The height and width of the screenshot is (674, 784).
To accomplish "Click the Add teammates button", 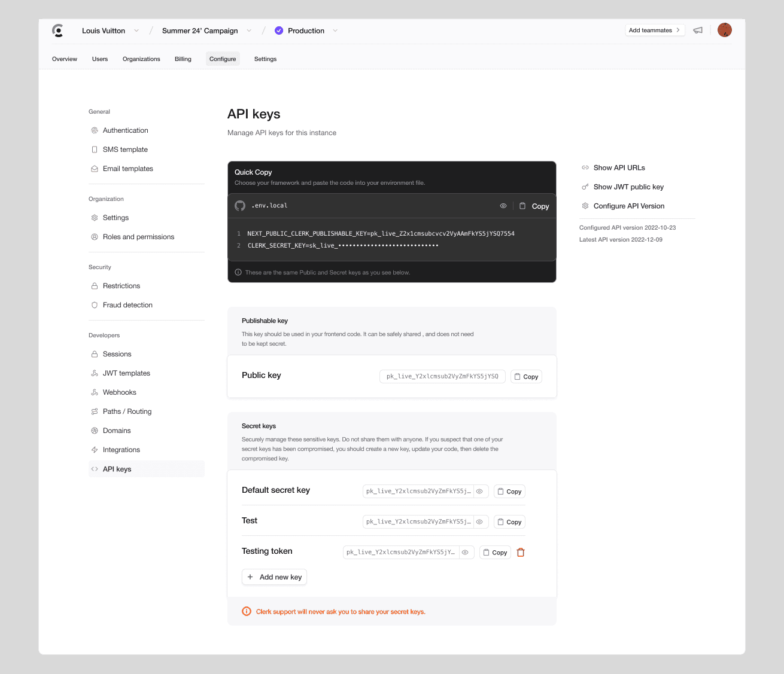I will pos(655,30).
